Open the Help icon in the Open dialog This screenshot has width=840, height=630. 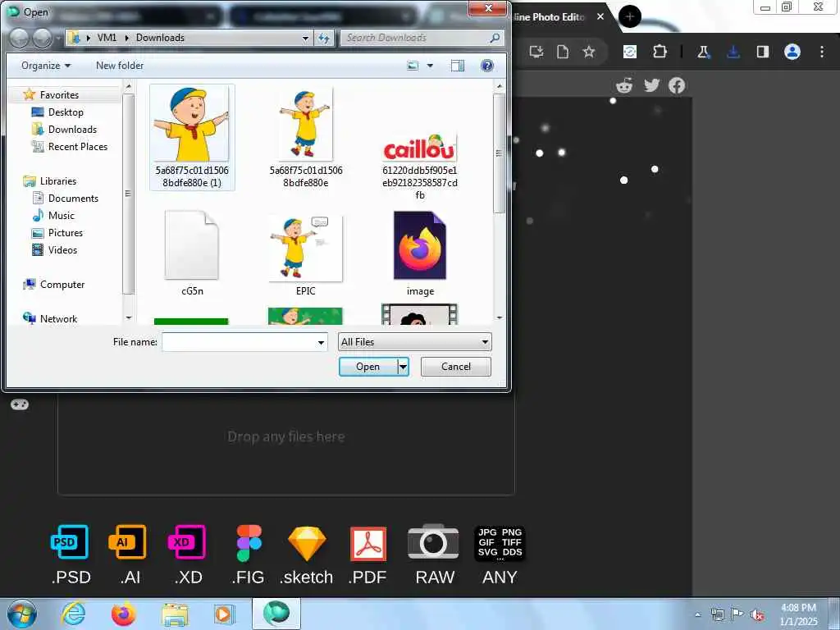click(487, 66)
